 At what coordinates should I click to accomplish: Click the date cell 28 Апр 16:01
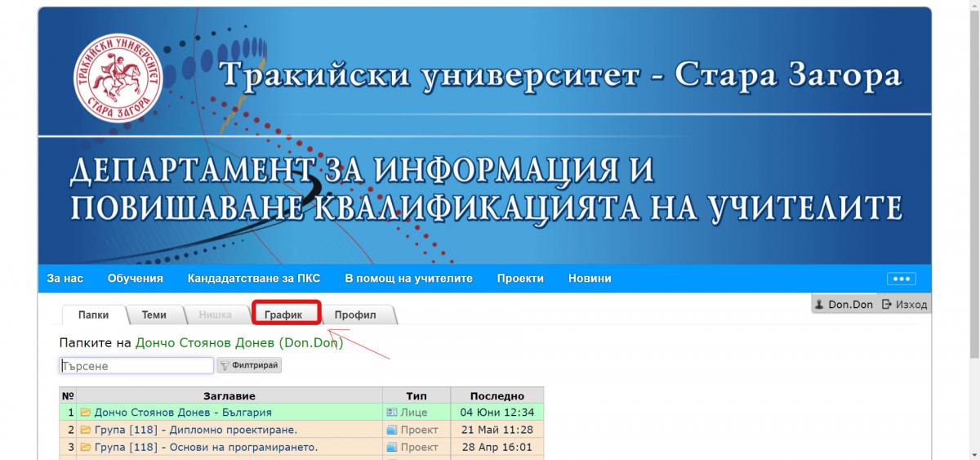(497, 447)
